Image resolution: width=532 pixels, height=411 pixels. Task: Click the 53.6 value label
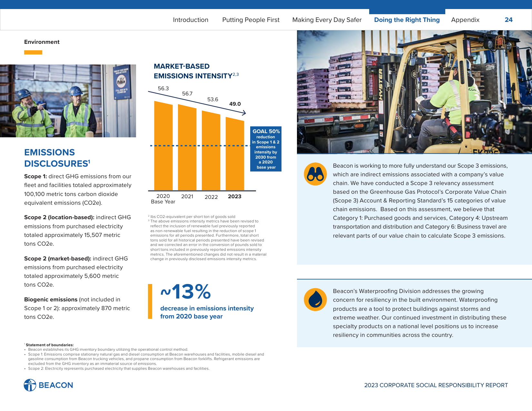pyautogui.click(x=213, y=99)
